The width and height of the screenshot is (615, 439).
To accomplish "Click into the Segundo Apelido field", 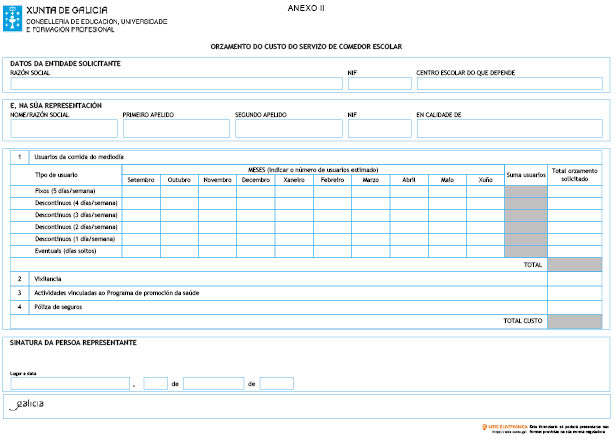I will (x=288, y=128).
